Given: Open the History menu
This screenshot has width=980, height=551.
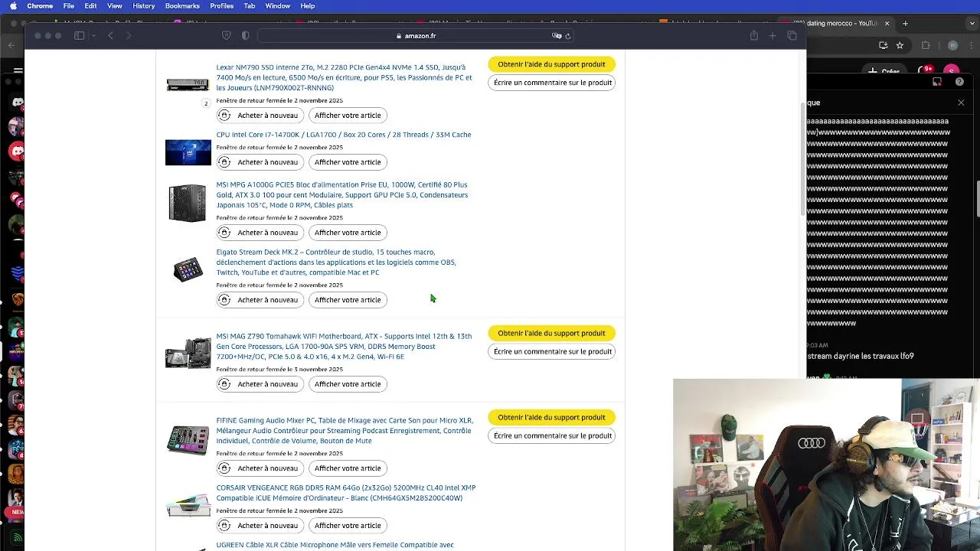Looking at the screenshot, I should pyautogui.click(x=143, y=5).
